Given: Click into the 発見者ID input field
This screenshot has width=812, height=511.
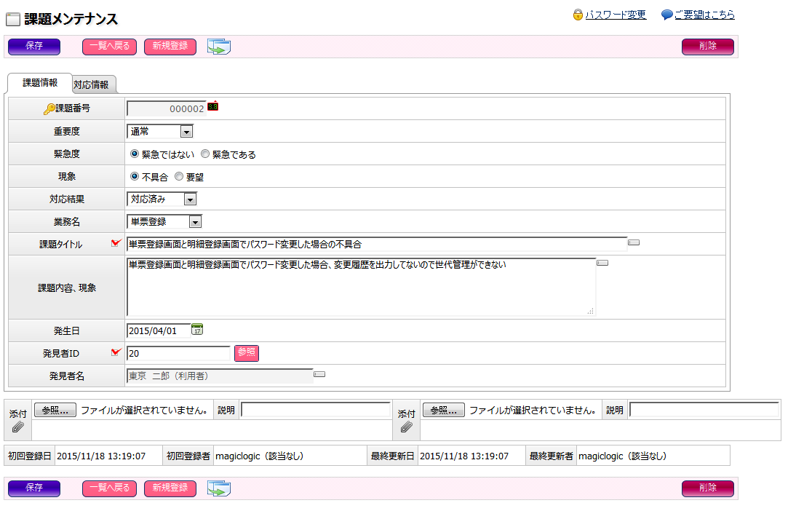Looking at the screenshot, I should tap(178, 353).
